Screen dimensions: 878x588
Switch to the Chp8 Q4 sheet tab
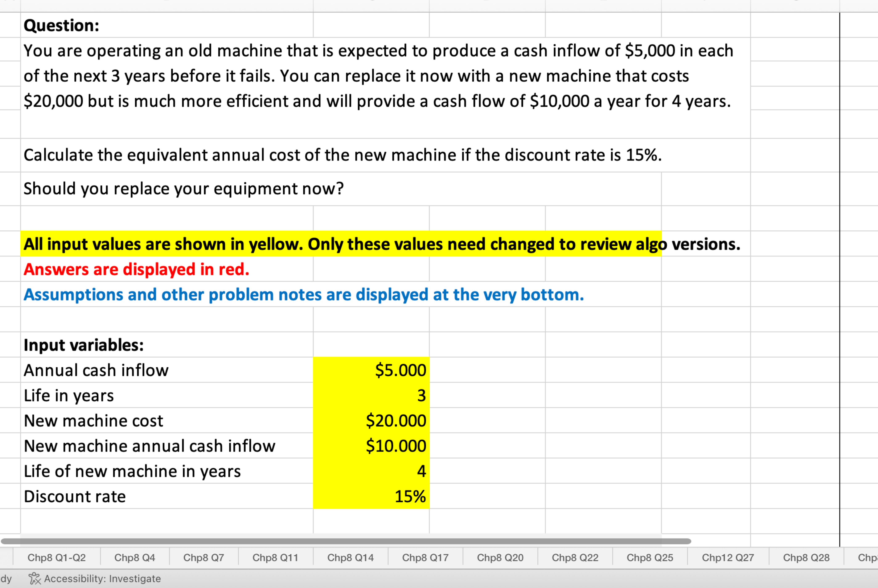pos(135,558)
